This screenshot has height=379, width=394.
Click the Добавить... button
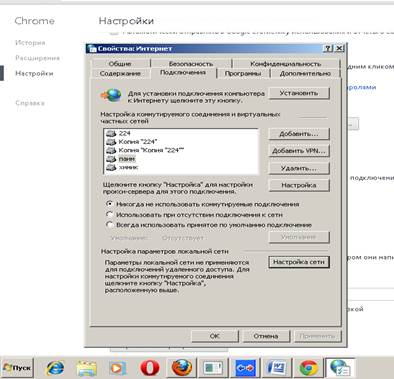pyautogui.click(x=299, y=134)
